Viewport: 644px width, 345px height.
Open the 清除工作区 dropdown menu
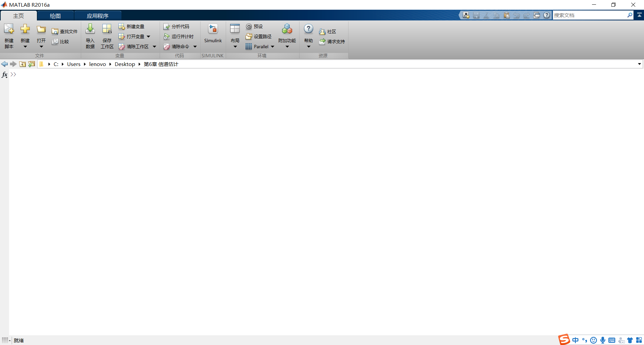pos(154,47)
